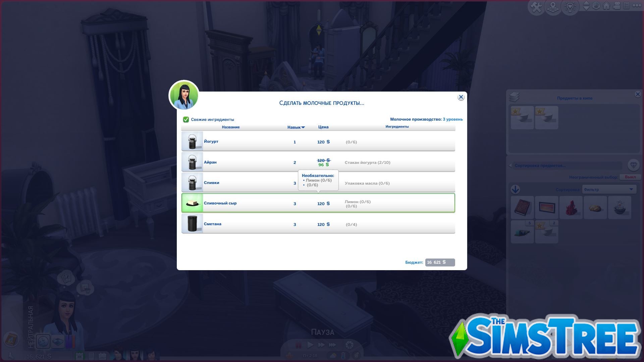Click the household funds 16 621 § display
Image resolution: width=644 pixels, height=362 pixels.
click(39, 356)
